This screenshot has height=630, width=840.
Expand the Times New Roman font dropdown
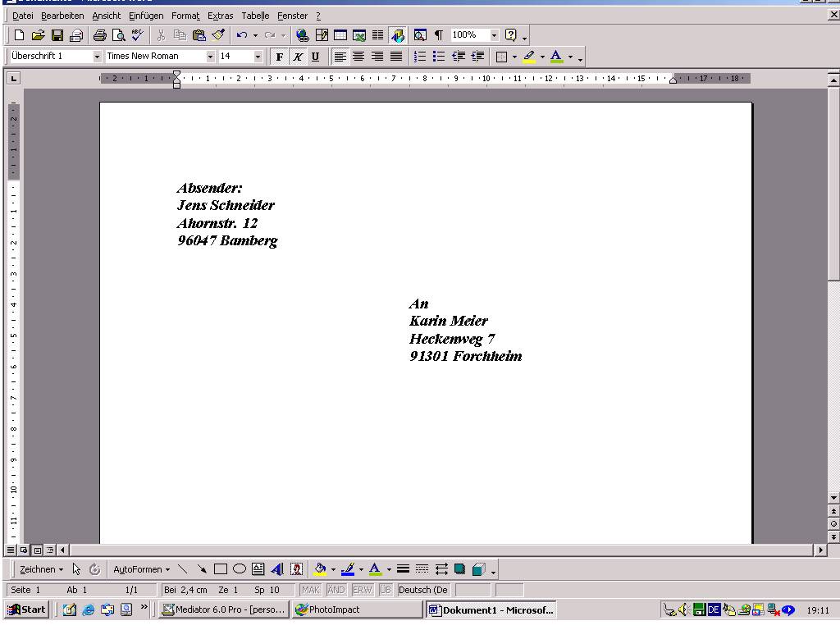(x=210, y=57)
